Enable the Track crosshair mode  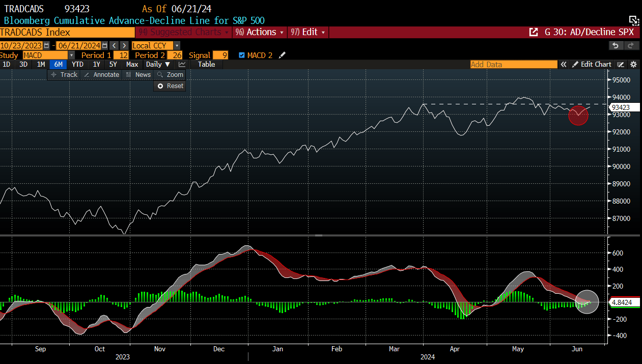click(64, 75)
